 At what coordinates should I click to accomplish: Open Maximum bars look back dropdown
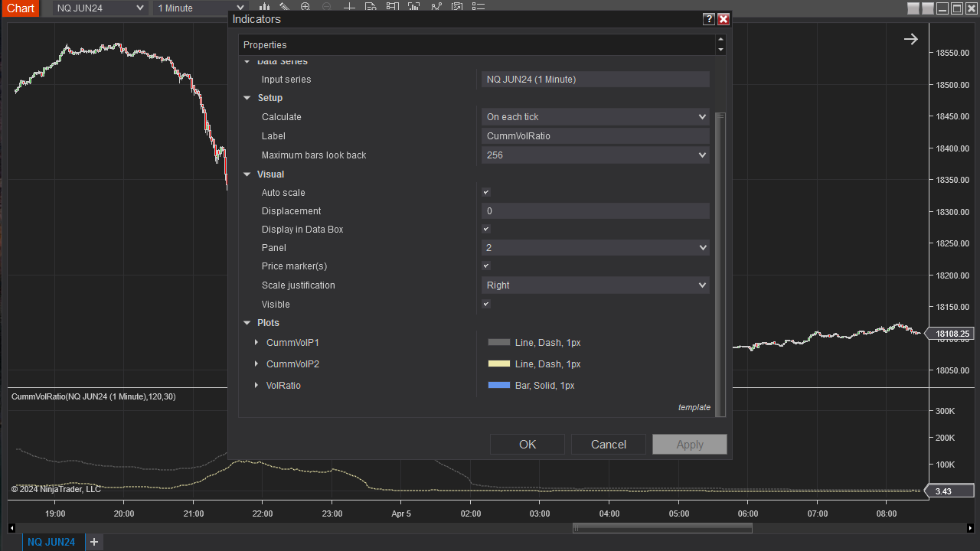click(x=596, y=155)
